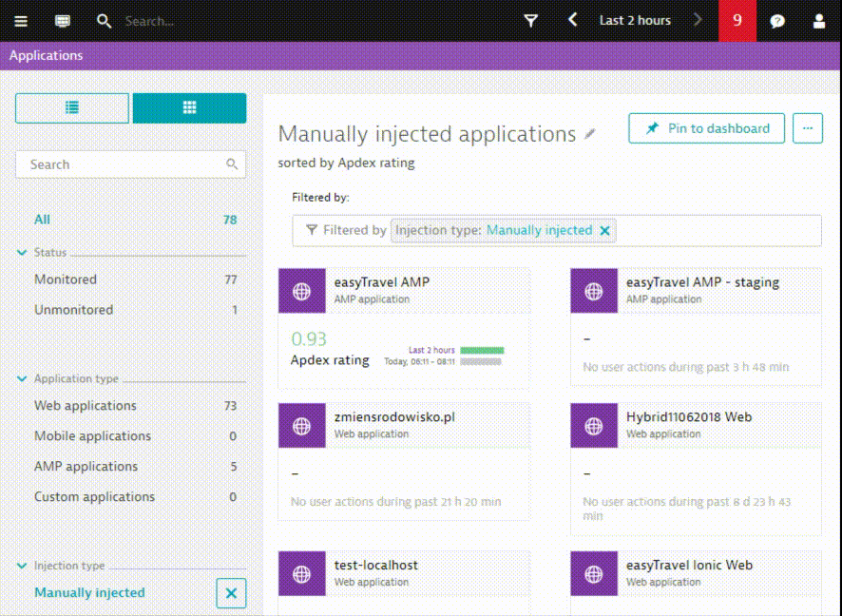Open zmiensrodowisko.pl globe icon
The height and width of the screenshot is (616, 842).
coord(302,426)
